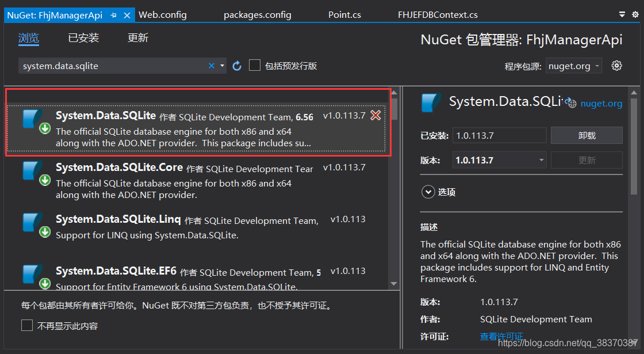Click the refresh search results icon
Screen dimensions: 644x354
tap(237, 65)
